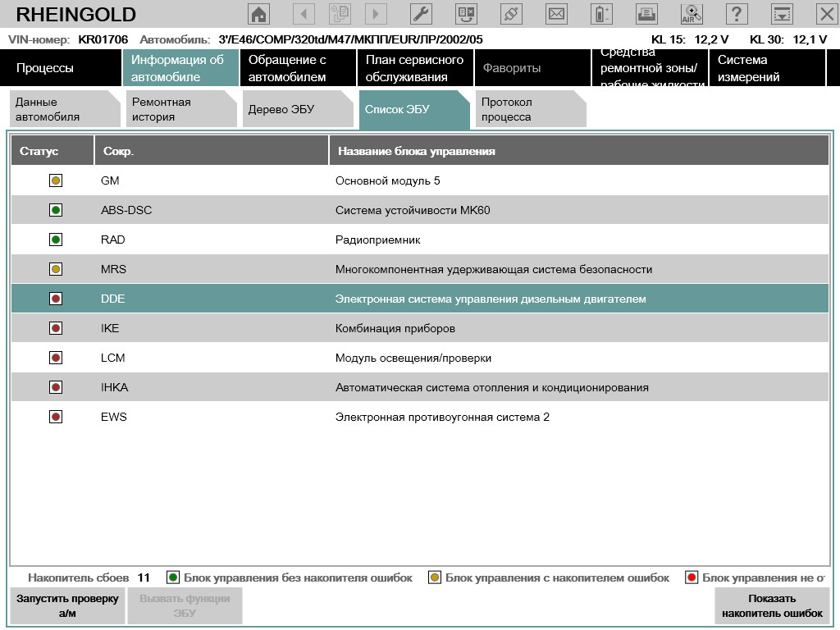Select the ABS-DSC abbreviation cell
This screenshot has width=840, height=630.
126,210
